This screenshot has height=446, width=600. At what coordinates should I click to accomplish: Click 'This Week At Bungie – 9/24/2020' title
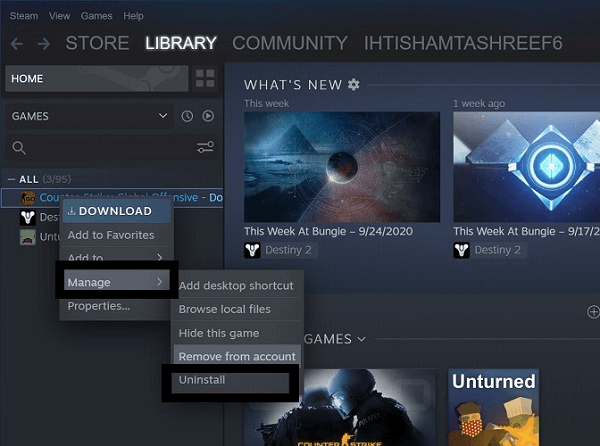[x=328, y=231]
